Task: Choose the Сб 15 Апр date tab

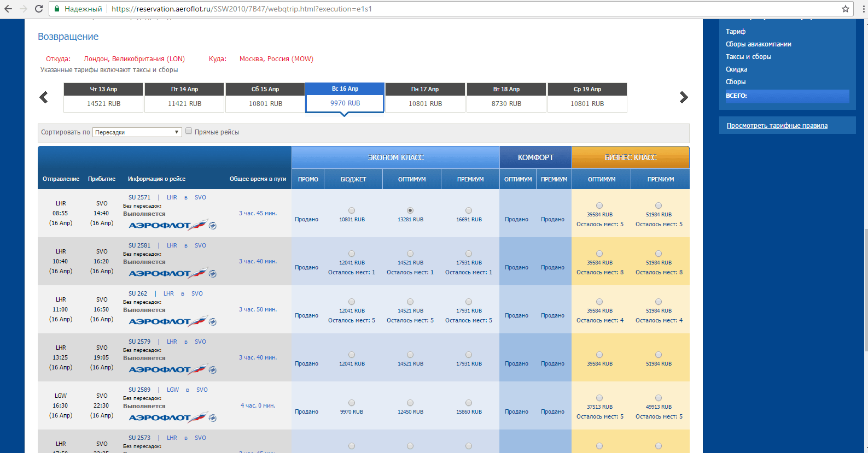Action: pyautogui.click(x=265, y=97)
